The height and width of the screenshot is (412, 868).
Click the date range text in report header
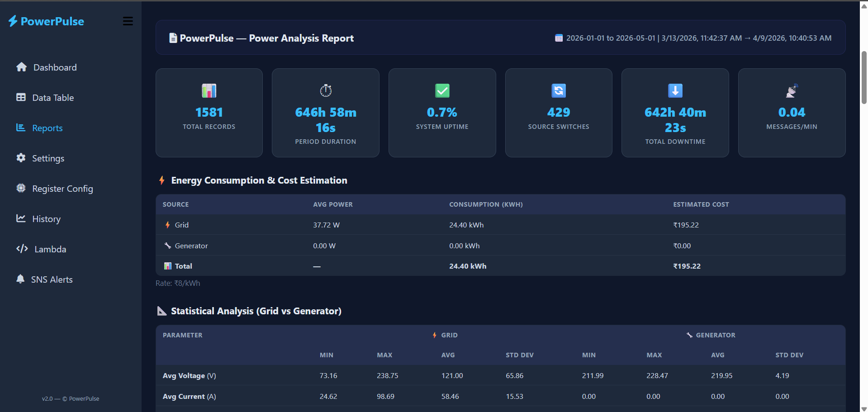[699, 38]
